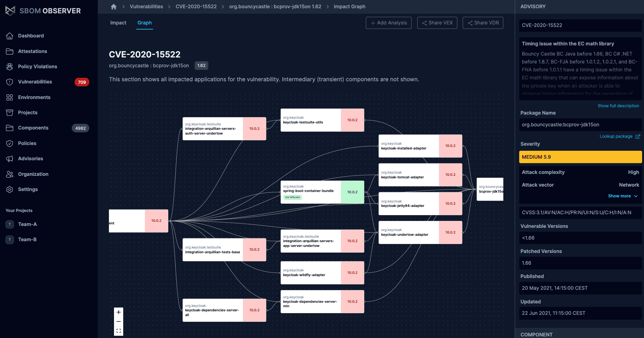Click the MEDIUM 5.9 severity bar
Viewport: 644px width, 338px height.
coord(580,157)
